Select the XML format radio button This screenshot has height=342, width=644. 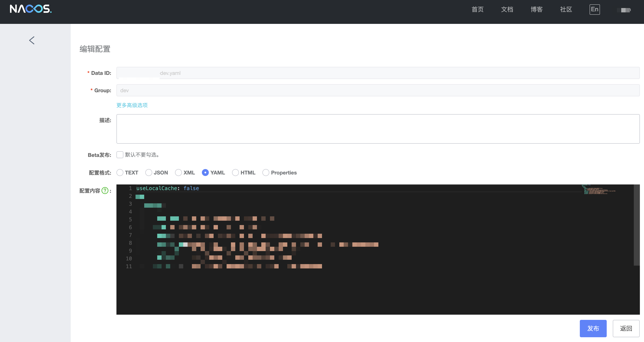point(178,173)
